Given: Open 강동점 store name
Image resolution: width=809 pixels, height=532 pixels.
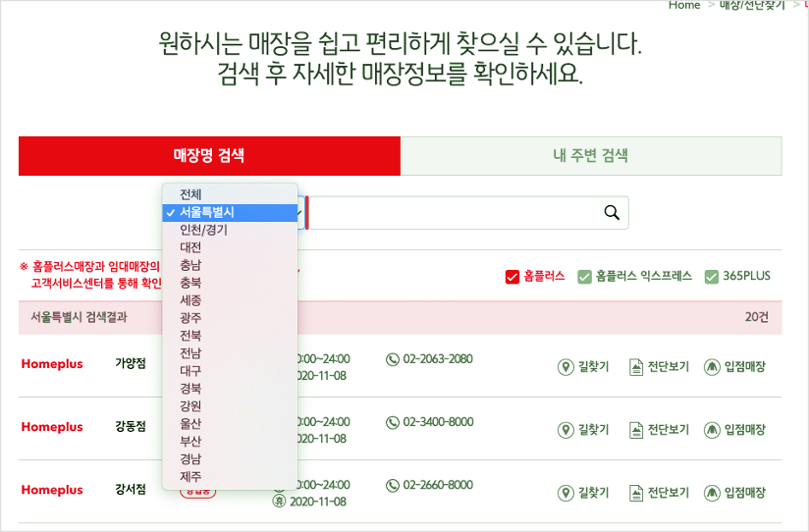Looking at the screenshot, I should 131,426.
